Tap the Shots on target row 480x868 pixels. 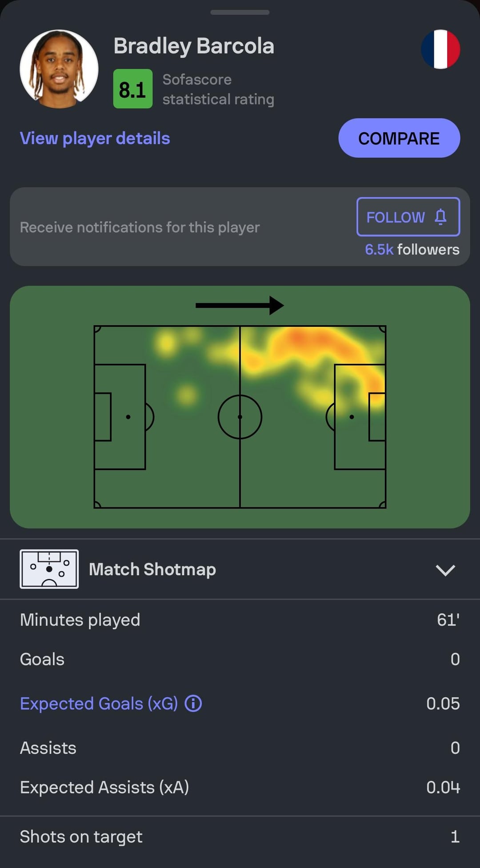coord(240,837)
